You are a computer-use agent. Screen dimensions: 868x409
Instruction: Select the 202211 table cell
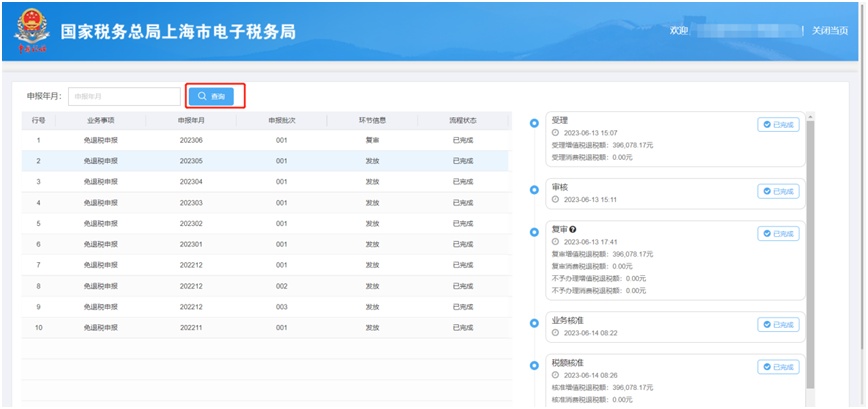[x=191, y=328]
